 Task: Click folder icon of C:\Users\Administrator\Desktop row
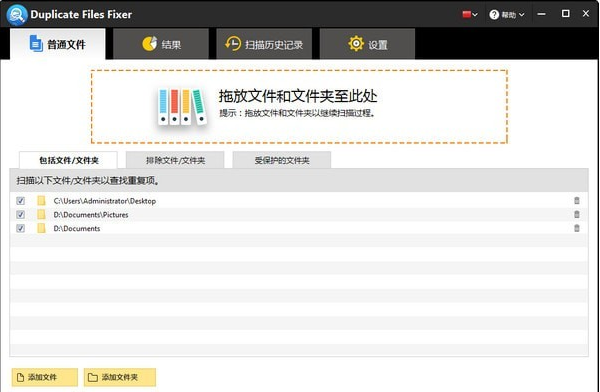click(x=41, y=201)
